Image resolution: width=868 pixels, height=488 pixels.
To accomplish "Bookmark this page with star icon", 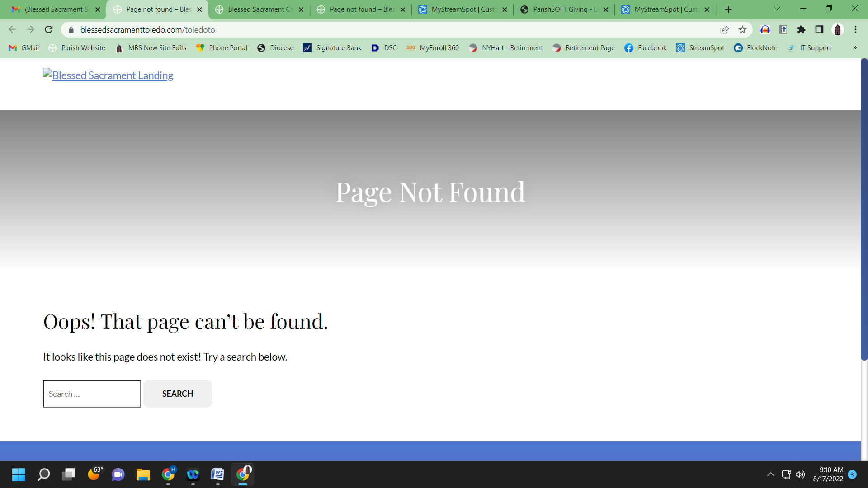I will (x=742, y=29).
